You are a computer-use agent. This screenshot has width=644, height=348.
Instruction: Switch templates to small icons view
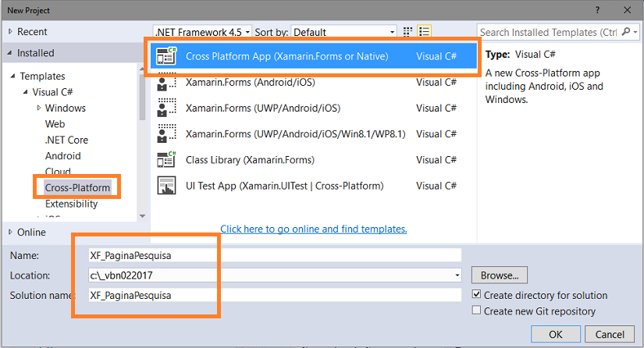tap(407, 31)
